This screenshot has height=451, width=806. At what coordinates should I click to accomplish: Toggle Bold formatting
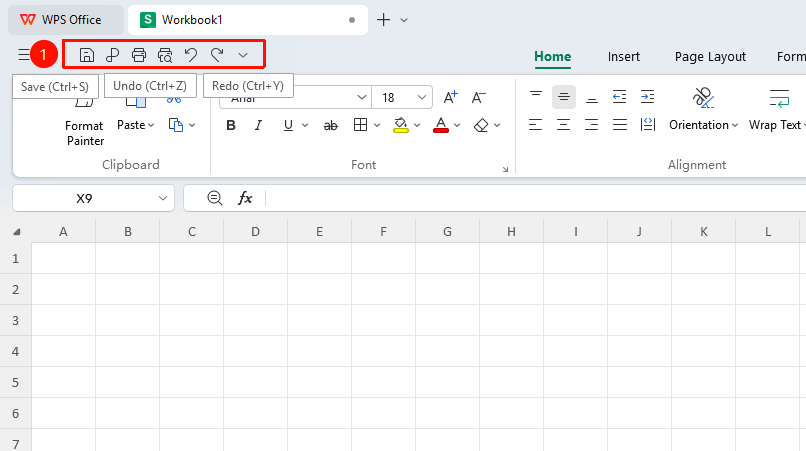pyautogui.click(x=231, y=125)
